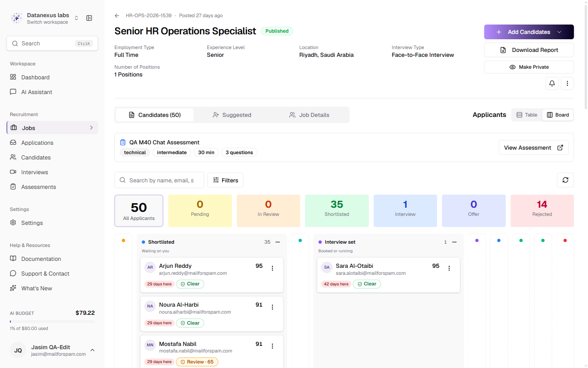Screen dimensions: 588x368
Task: Expand the Jobs sidebar chevron
Action: [x=91, y=128]
